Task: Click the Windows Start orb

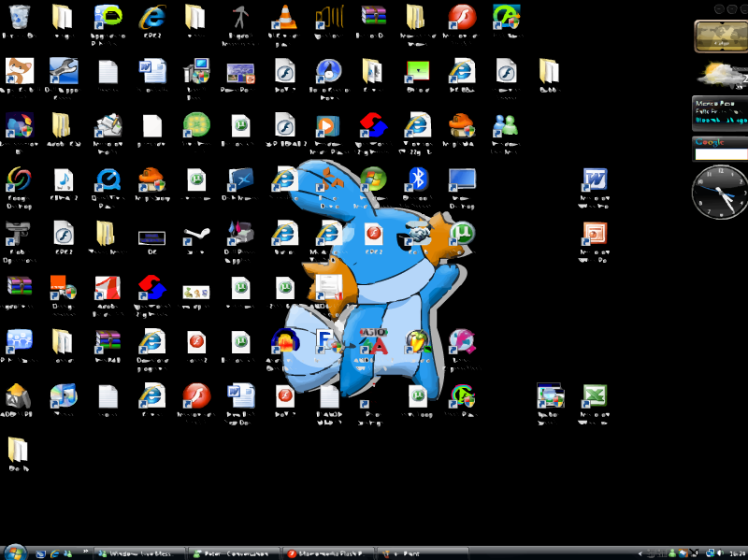Action: click(x=14, y=553)
